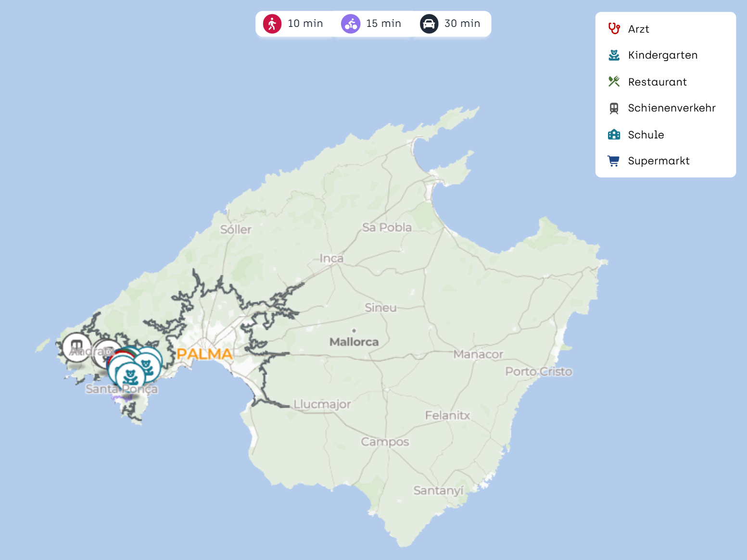
Task: Select the Schienenverkehr legend label
Action: [x=671, y=108]
